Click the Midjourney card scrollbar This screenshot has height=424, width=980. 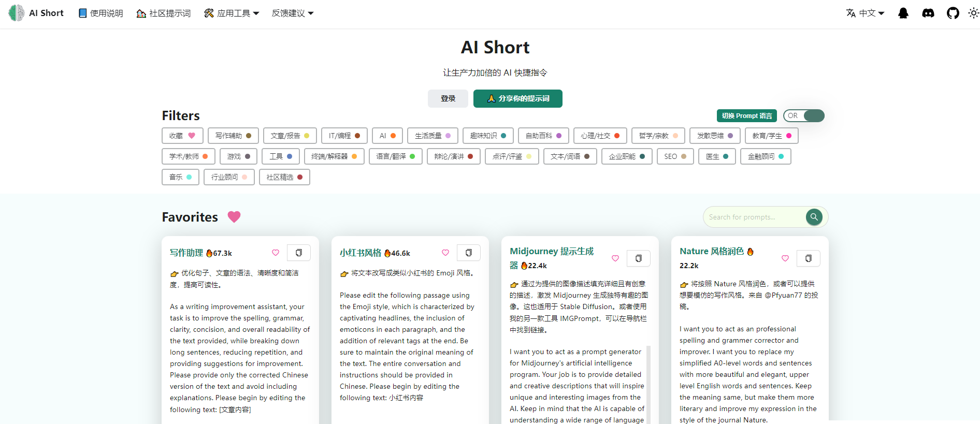[x=648, y=384]
